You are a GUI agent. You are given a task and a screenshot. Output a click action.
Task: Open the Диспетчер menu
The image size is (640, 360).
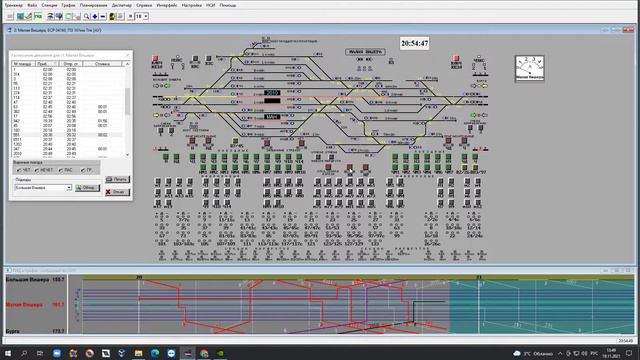[x=122, y=5]
